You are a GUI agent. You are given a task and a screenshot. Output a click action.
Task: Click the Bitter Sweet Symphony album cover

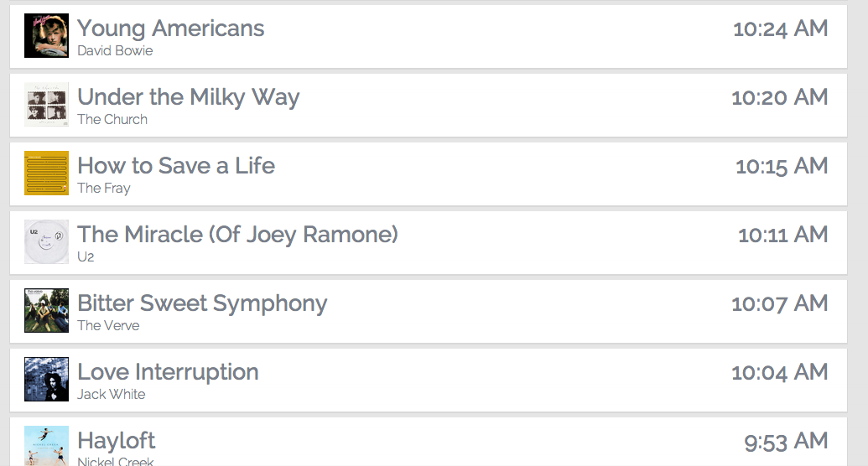pos(46,310)
